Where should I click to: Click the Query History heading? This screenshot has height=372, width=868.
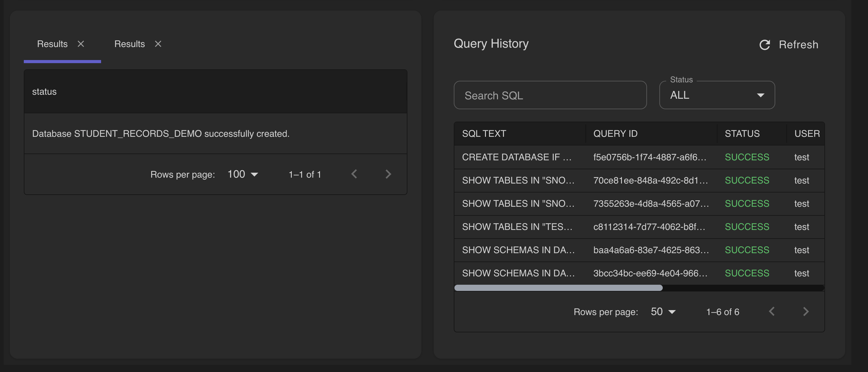(491, 44)
